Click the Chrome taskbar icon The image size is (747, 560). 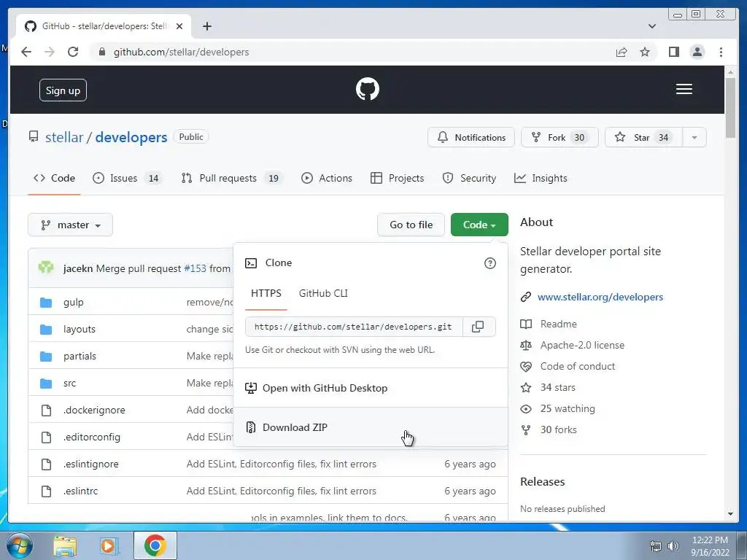coord(155,545)
